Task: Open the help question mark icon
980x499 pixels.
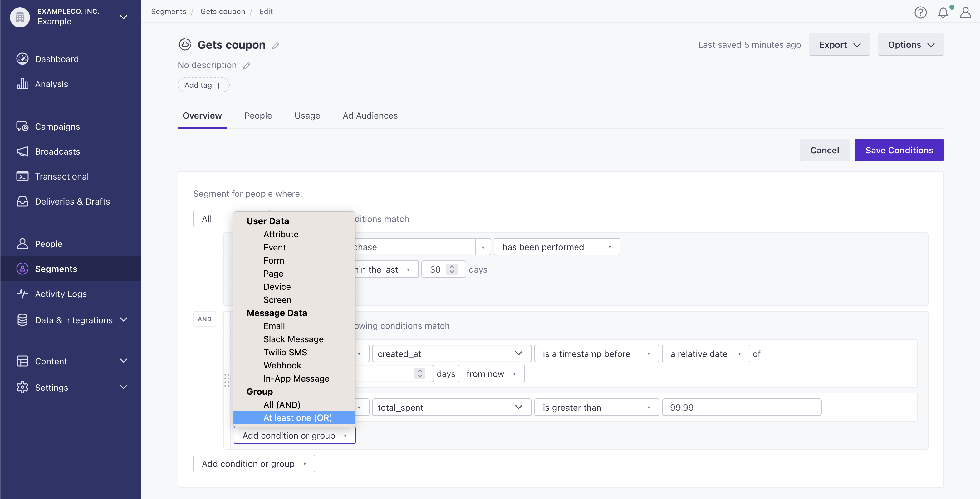Action: coord(921,12)
